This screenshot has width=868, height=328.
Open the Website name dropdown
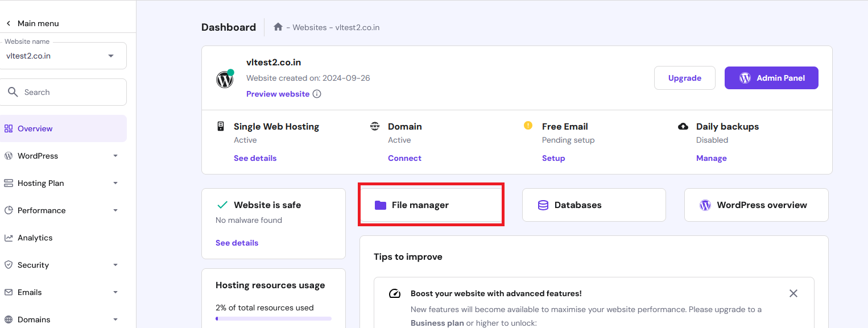coord(110,56)
